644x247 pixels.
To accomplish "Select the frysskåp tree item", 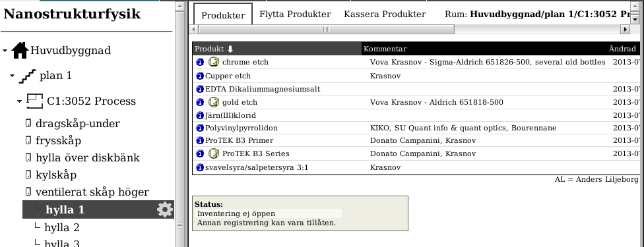I will [58, 141].
